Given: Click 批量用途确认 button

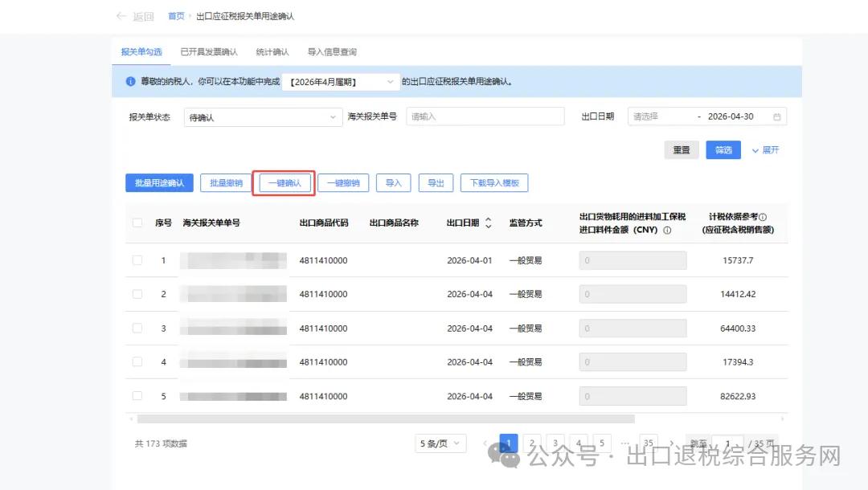Looking at the screenshot, I should point(159,183).
